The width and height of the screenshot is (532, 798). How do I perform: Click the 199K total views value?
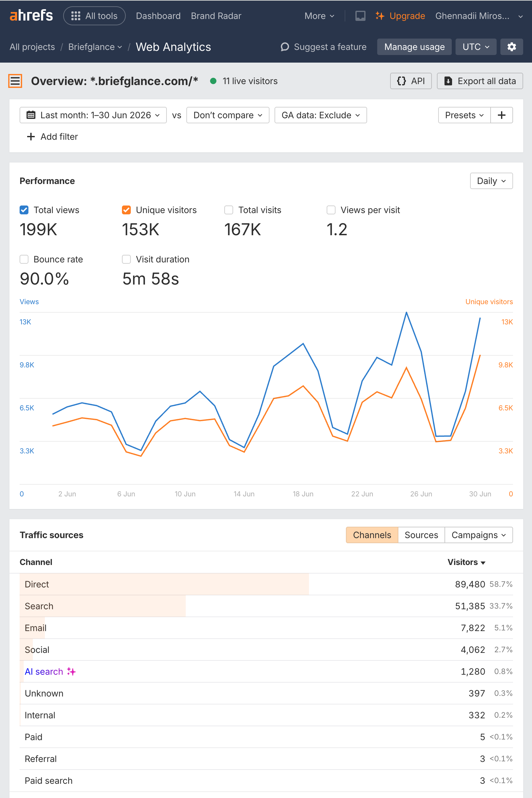pos(38,229)
